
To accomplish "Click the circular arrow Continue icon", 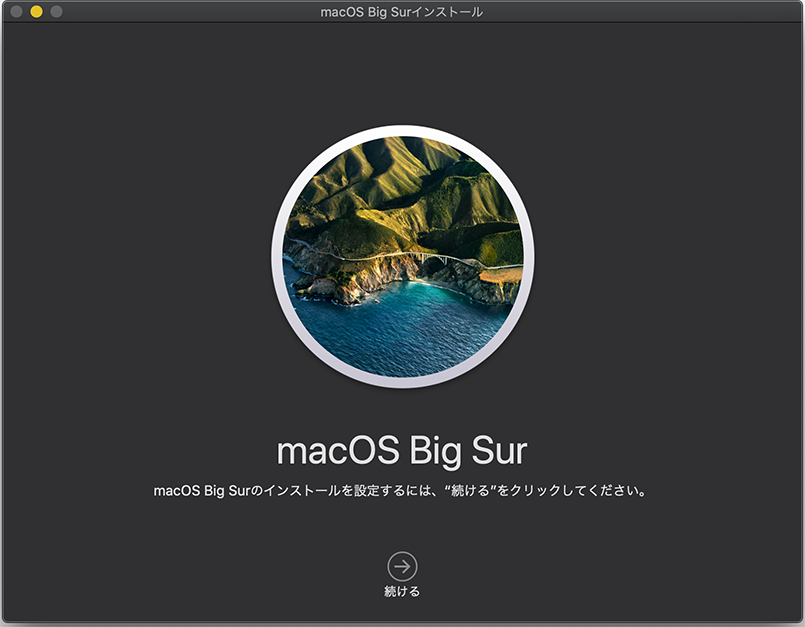I will tap(402, 564).
